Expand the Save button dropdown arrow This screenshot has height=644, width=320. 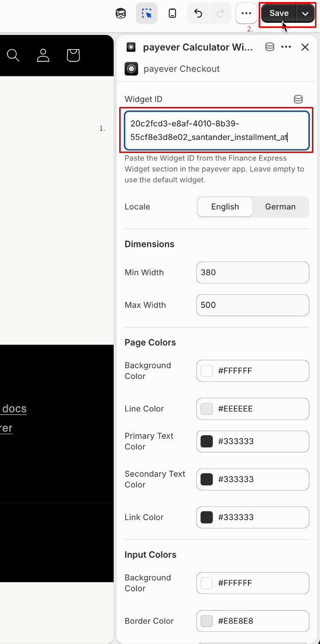305,14
